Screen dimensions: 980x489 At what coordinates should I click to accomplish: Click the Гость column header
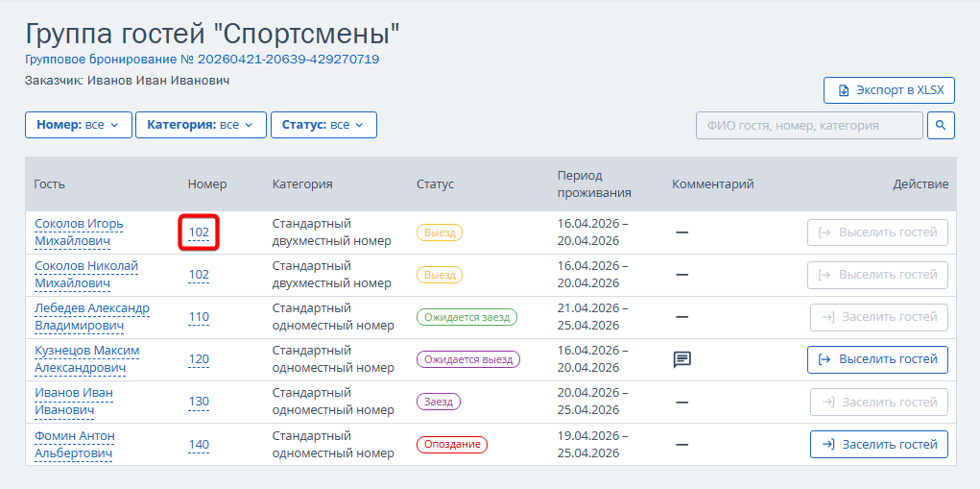[49, 183]
